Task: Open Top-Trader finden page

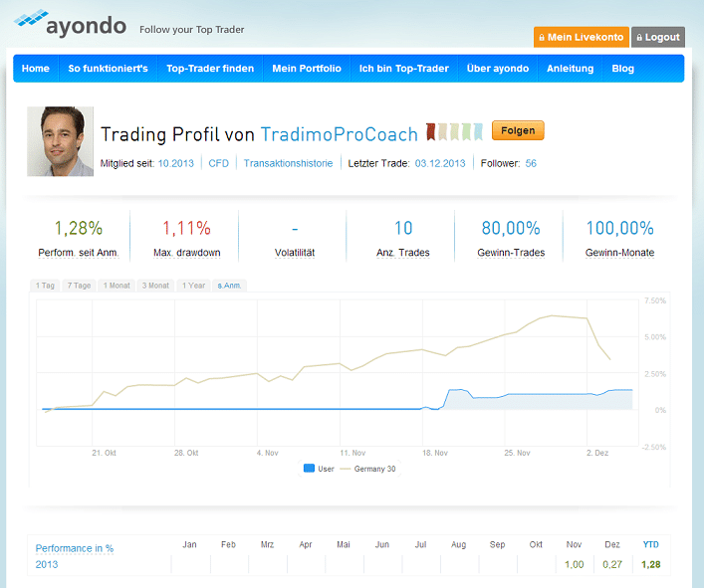Action: 210,69
